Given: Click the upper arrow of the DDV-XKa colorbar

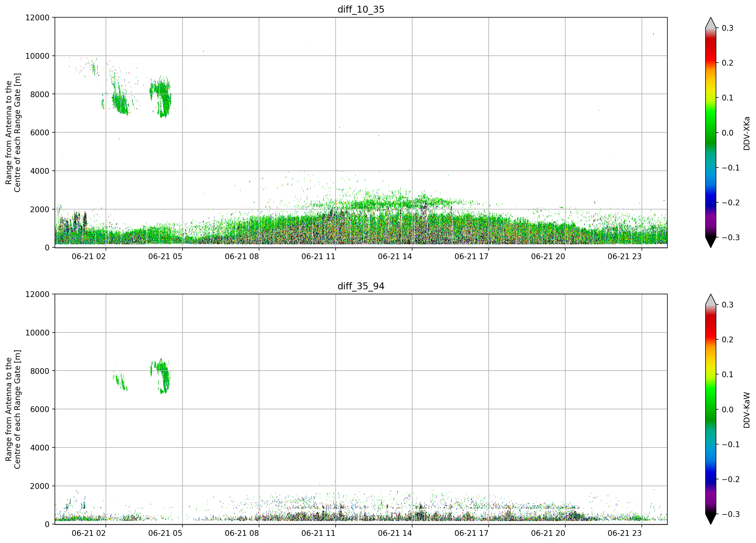Looking at the screenshot, I should [x=711, y=23].
